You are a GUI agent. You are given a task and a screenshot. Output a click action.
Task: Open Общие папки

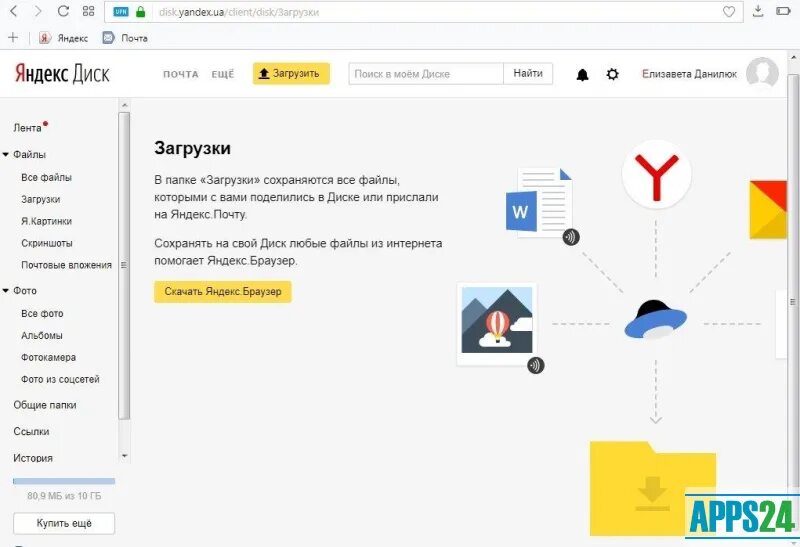click(x=45, y=405)
